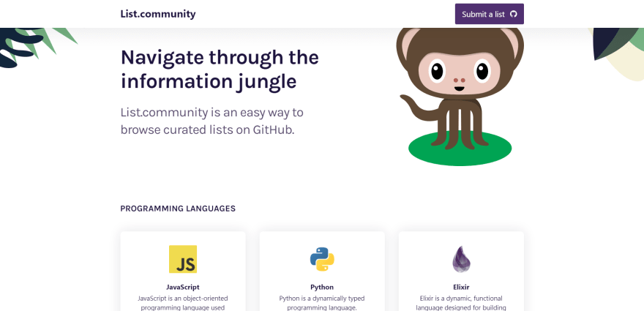Click the Python logo icon

[322, 259]
